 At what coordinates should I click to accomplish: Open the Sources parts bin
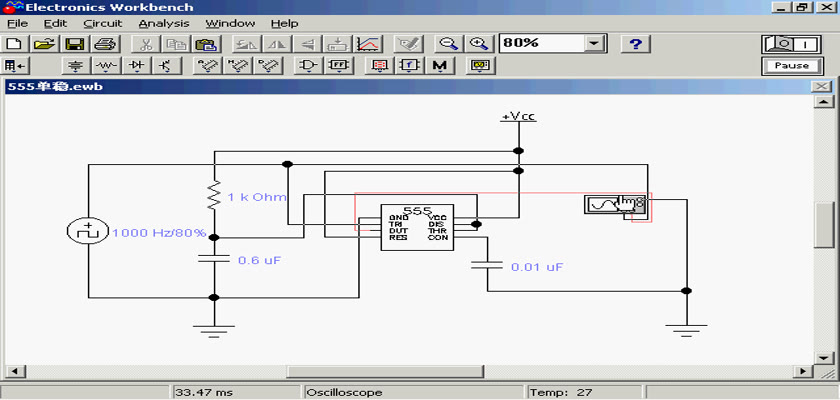77,66
